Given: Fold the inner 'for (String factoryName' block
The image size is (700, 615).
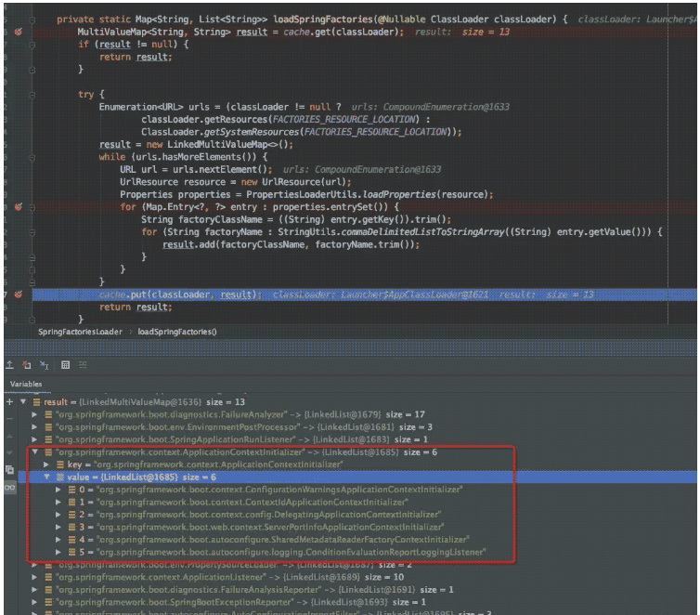Looking at the screenshot, I should click(x=32, y=232).
